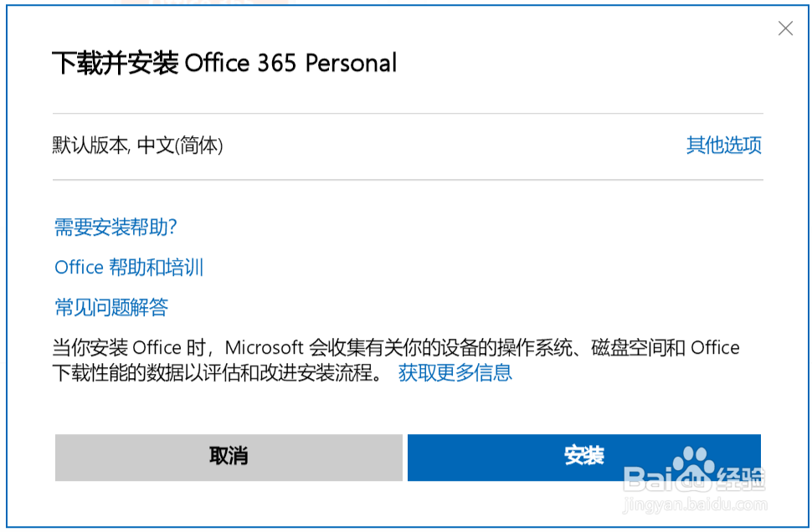
Task: Cancel the Office 365 download
Action: 228,458
